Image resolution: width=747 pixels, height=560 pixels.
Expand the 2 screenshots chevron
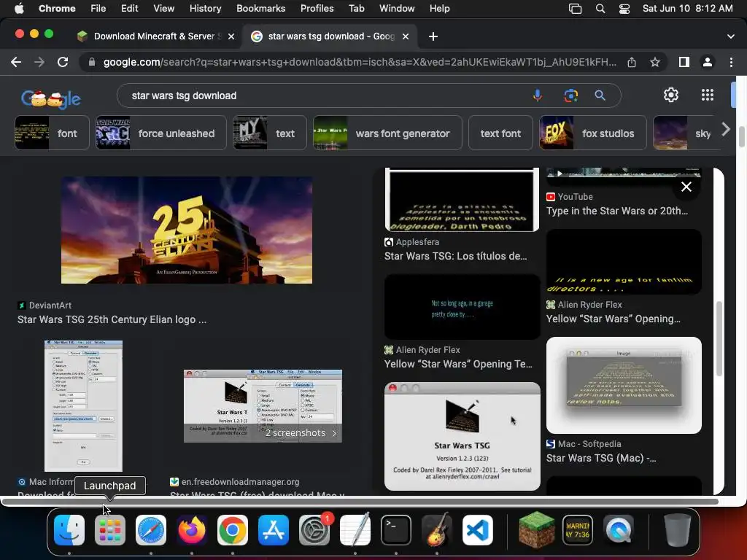(334, 433)
